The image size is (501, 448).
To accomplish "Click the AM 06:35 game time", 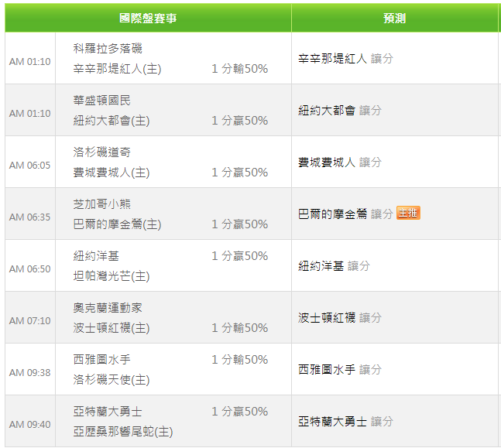I will coord(29,217).
